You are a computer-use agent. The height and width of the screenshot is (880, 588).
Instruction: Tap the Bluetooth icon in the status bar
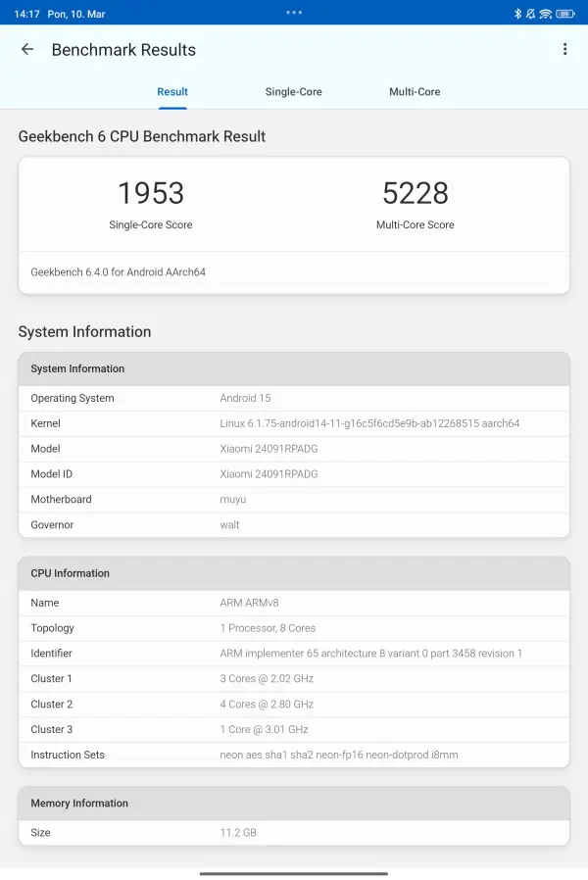point(517,13)
